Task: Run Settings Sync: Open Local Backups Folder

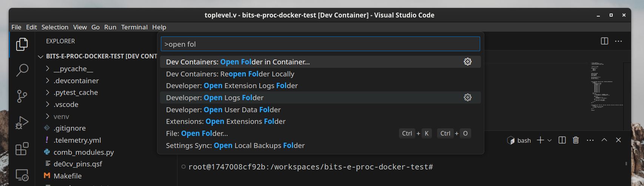Action: (x=320, y=145)
